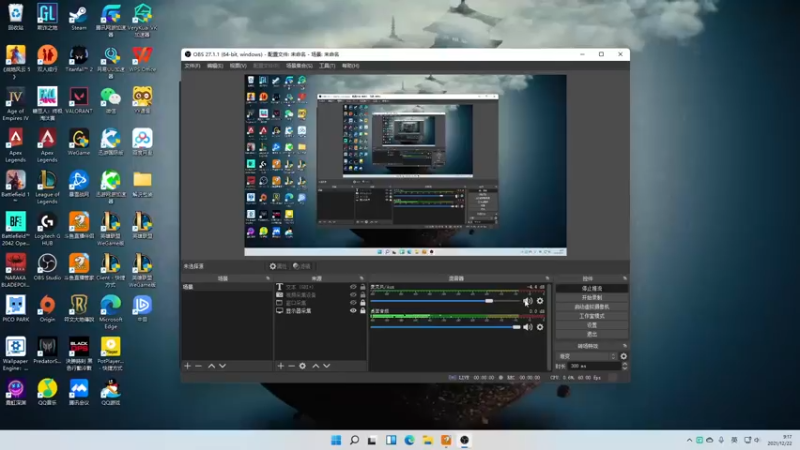Select the Origin desktop icon
The width and height of the screenshot is (800, 450).
[x=47, y=309]
